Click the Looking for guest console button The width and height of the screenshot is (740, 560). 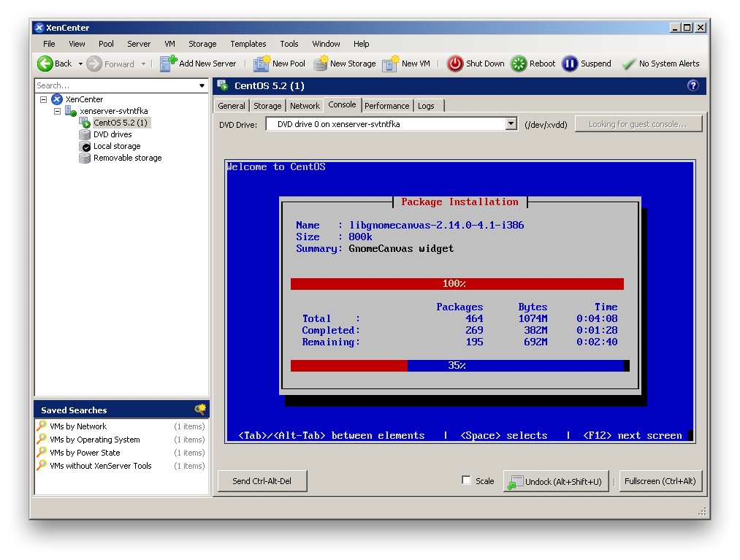[x=638, y=124]
